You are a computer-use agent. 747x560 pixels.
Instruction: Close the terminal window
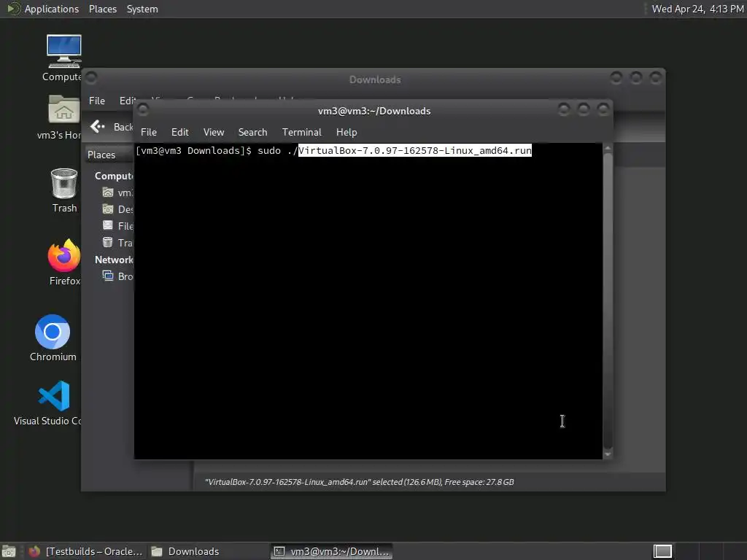pyautogui.click(x=603, y=109)
